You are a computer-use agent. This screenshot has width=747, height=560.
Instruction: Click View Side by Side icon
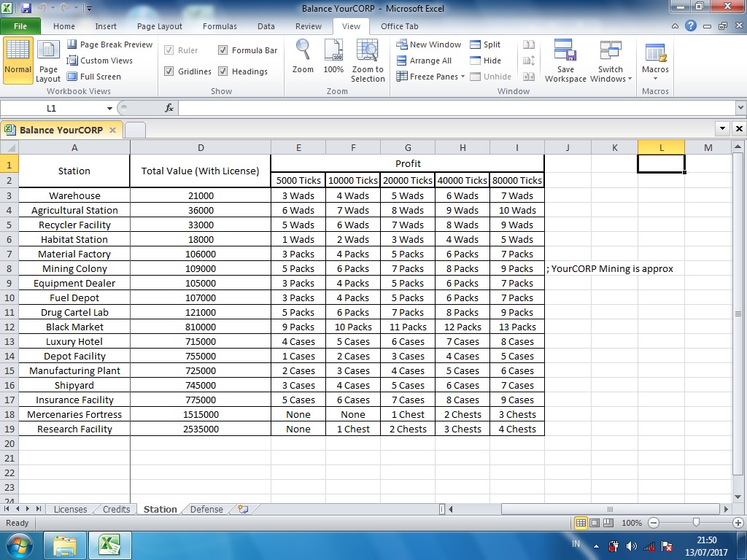[x=529, y=44]
